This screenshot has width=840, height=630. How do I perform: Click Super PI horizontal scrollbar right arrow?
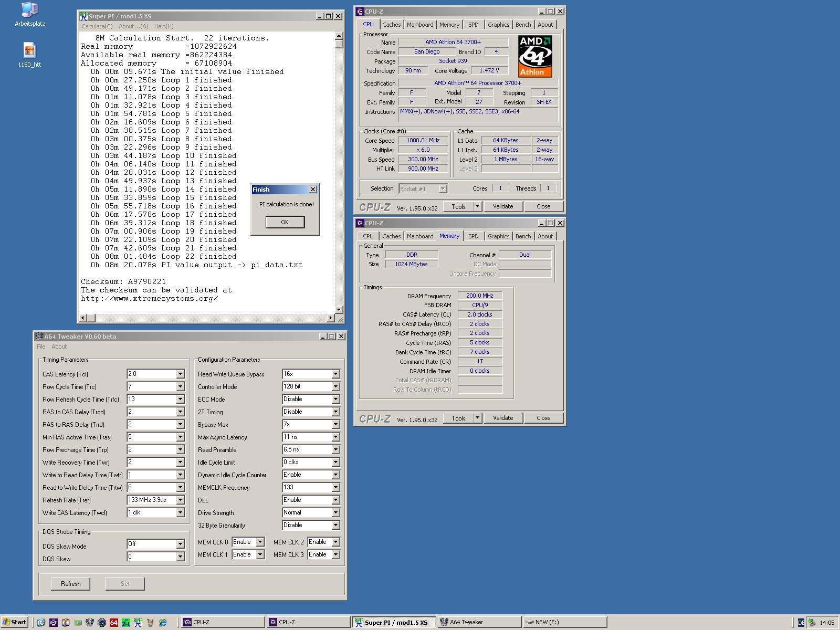click(331, 318)
